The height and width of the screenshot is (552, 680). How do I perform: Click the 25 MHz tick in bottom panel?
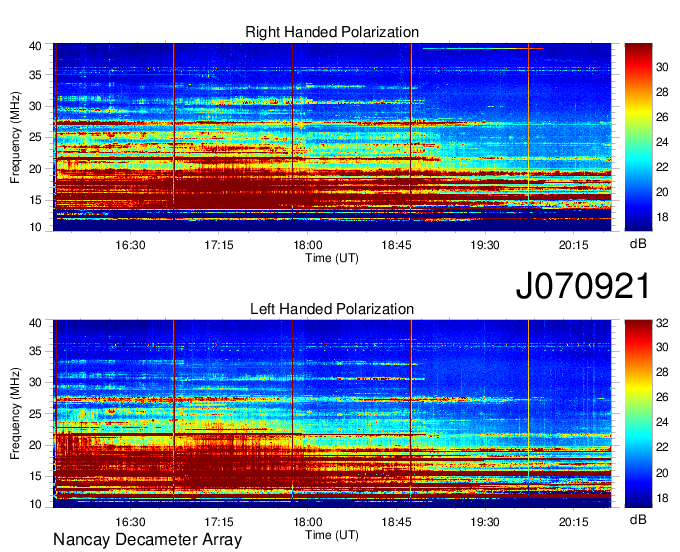point(36,414)
